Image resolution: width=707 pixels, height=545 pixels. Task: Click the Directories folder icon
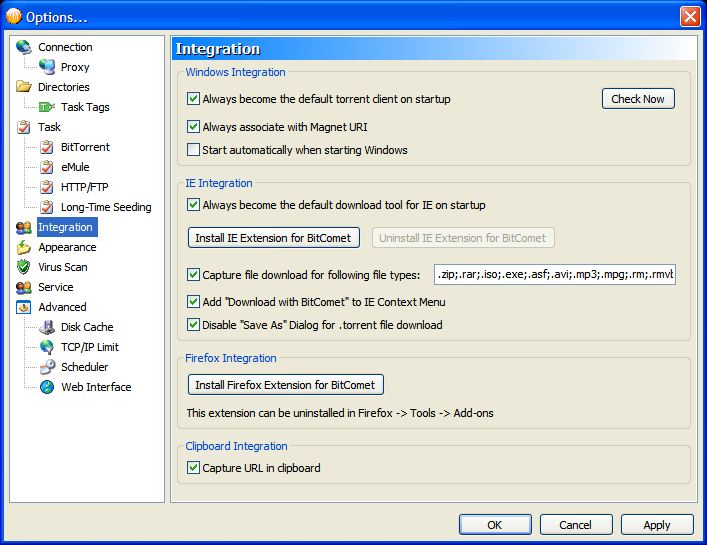(23, 87)
